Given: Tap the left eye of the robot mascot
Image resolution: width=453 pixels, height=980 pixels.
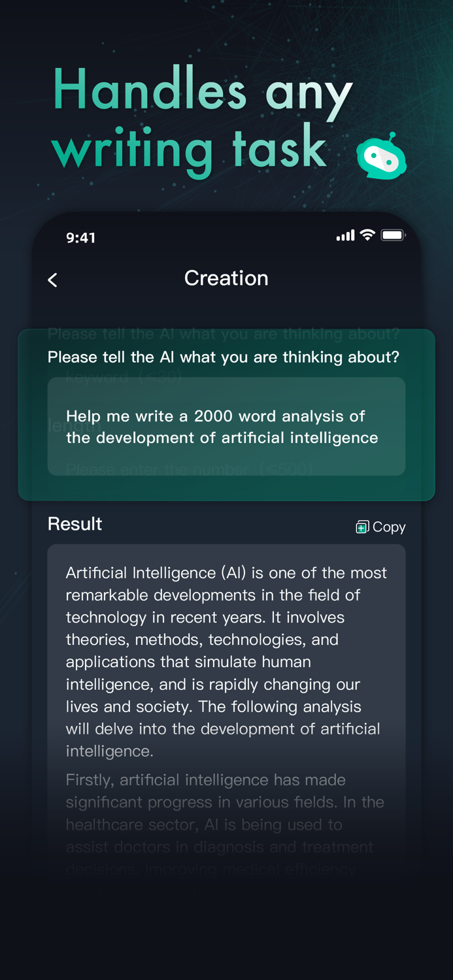Looking at the screenshot, I should coord(373,157).
